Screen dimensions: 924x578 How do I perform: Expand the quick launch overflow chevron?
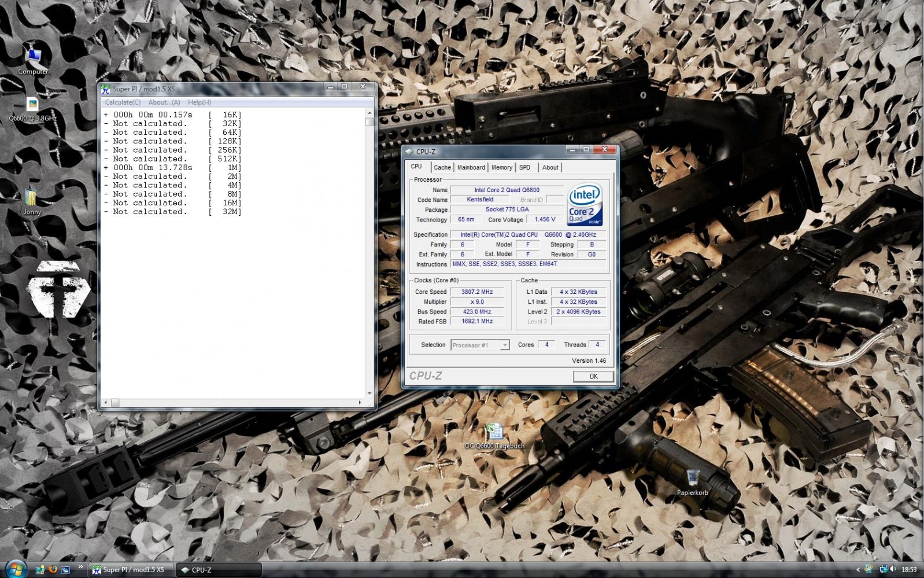80,568
